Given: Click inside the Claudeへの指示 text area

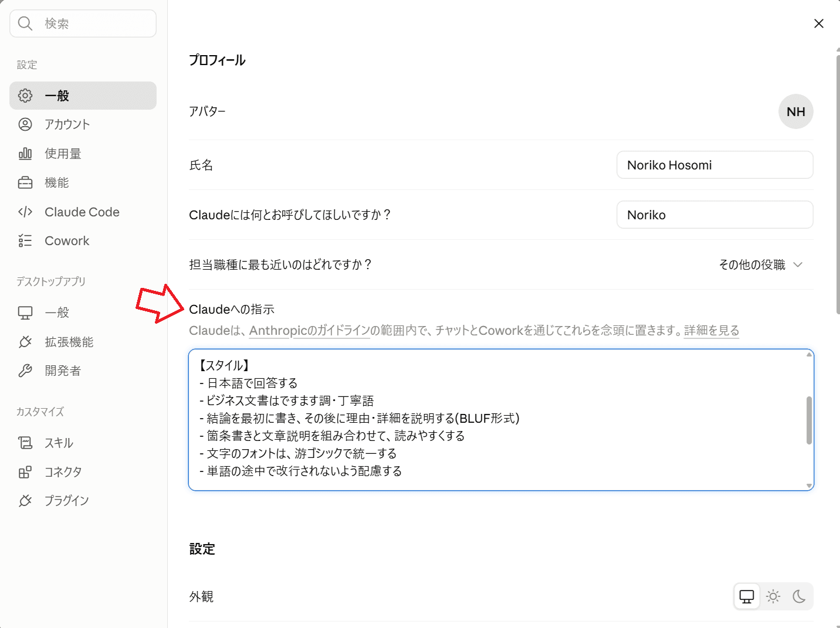Looking at the screenshot, I should 501,420.
